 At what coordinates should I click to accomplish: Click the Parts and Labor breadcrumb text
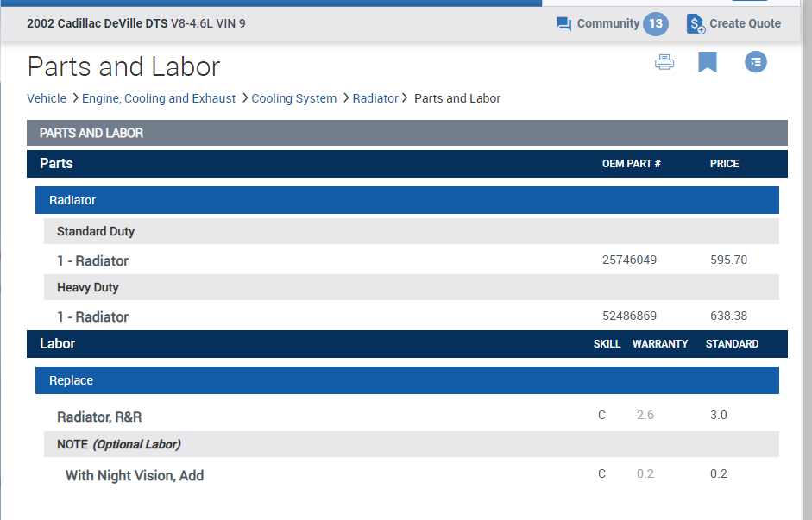pyautogui.click(x=457, y=98)
